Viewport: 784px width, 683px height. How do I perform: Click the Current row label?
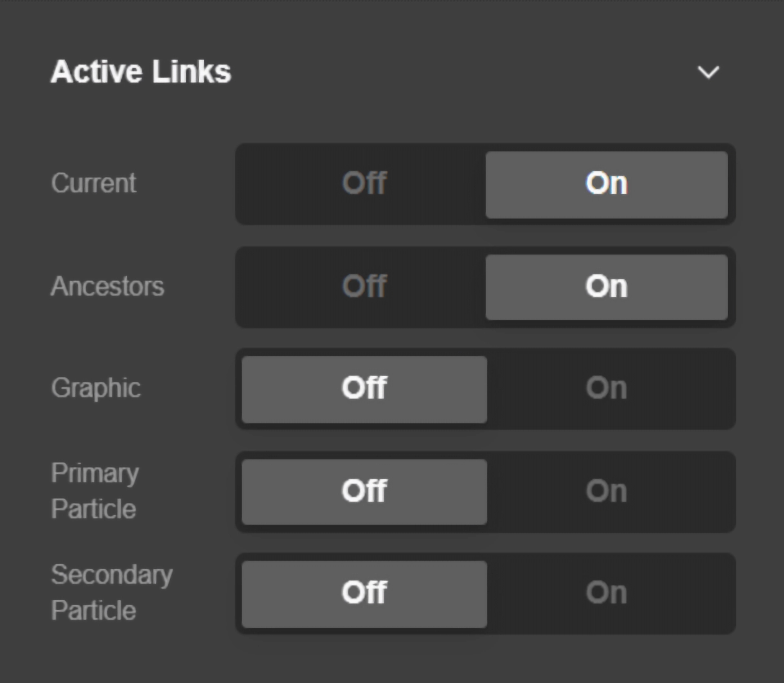coord(93,183)
